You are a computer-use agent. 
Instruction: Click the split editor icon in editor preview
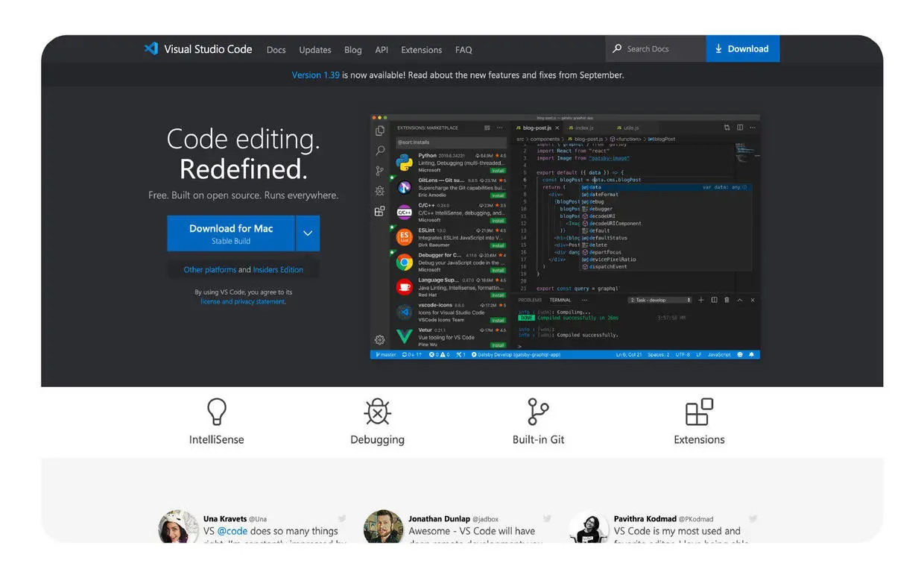[740, 128]
